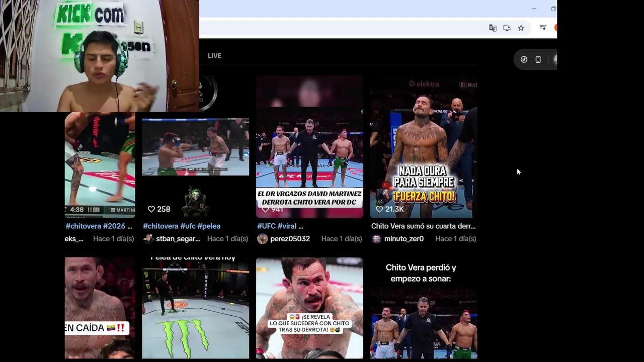Click the heart icon showing 21.3K likes

[x=379, y=209]
